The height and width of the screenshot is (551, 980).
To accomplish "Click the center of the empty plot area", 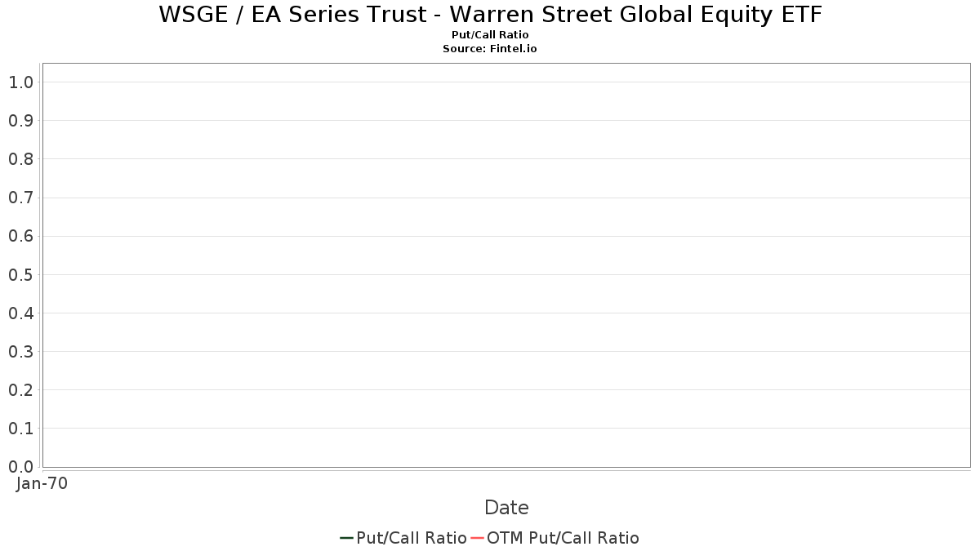I will (x=506, y=265).
